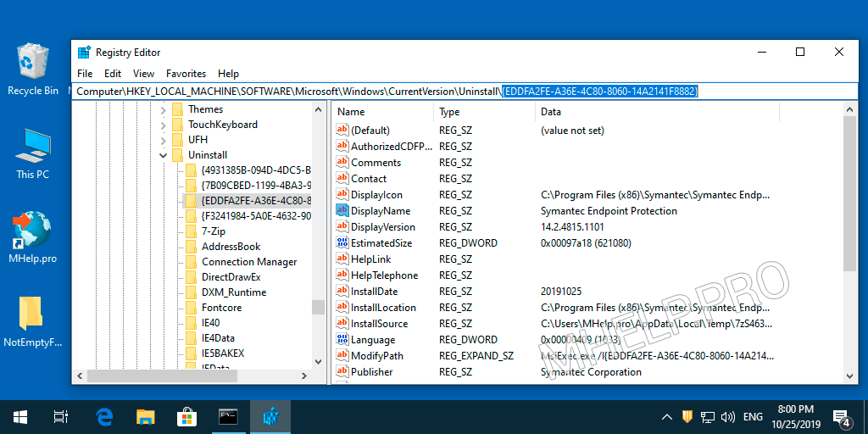This screenshot has height=434, width=868.
Task: Select the DirectDrawEx key
Action: tap(231, 277)
